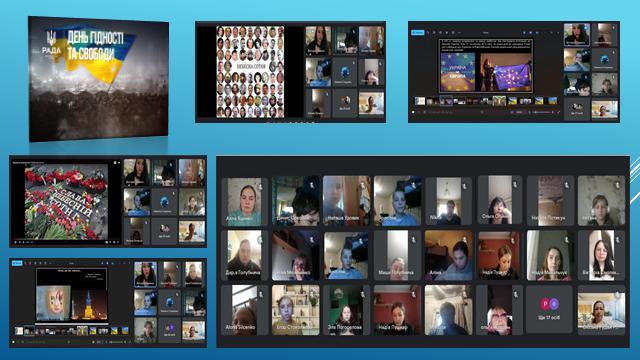Click the scrubber bar beneath the illuminated tower slide
The image size is (640, 360).
point(72,325)
